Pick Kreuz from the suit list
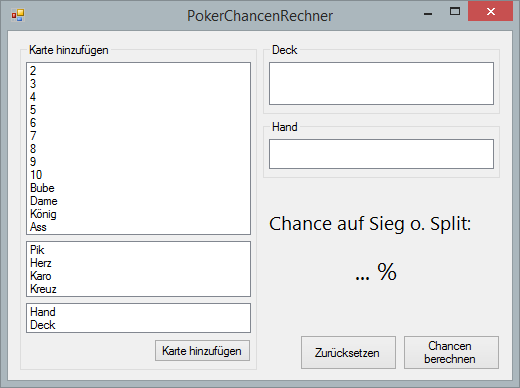The height and width of the screenshot is (388, 520). tap(138, 289)
